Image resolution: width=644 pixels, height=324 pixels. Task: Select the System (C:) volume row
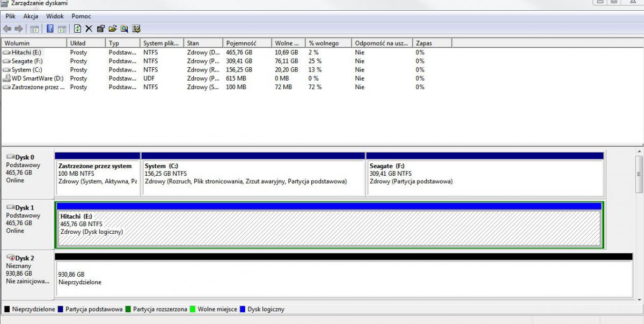[226, 70]
